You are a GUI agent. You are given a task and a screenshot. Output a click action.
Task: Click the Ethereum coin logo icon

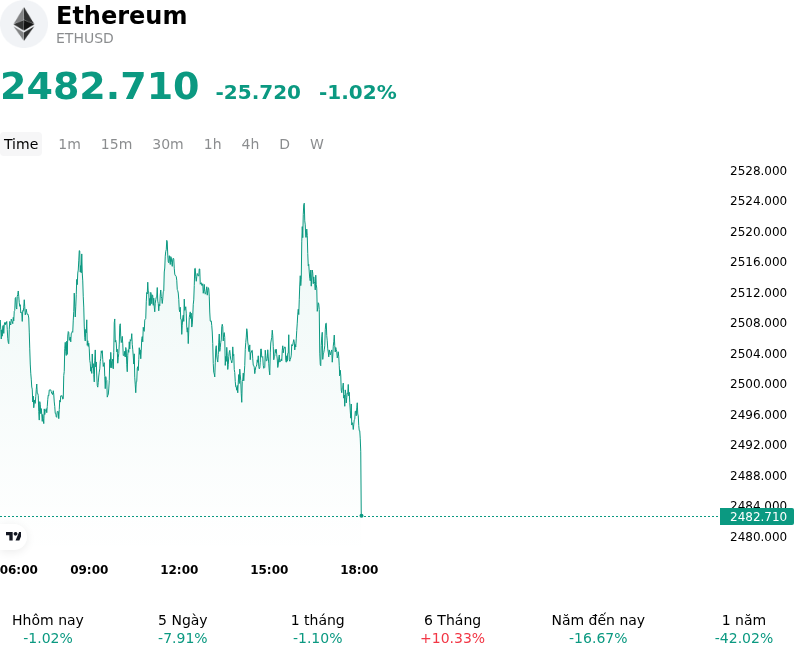coord(23,24)
